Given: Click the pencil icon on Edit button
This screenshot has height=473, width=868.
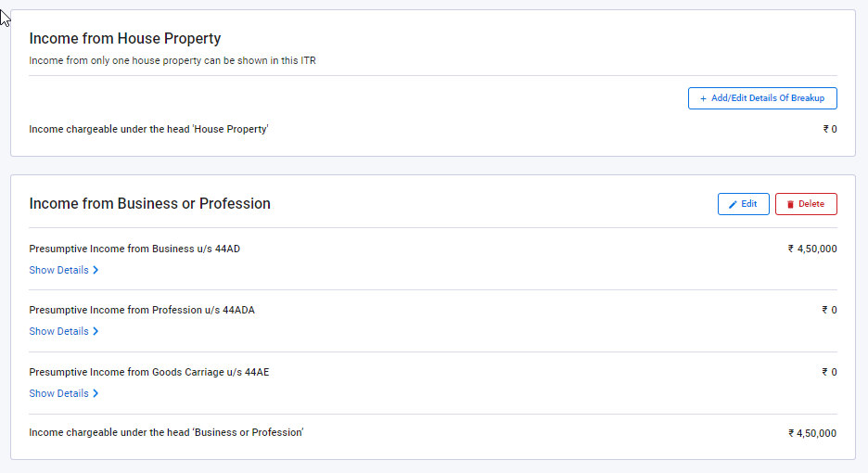Looking at the screenshot, I should click(x=733, y=204).
